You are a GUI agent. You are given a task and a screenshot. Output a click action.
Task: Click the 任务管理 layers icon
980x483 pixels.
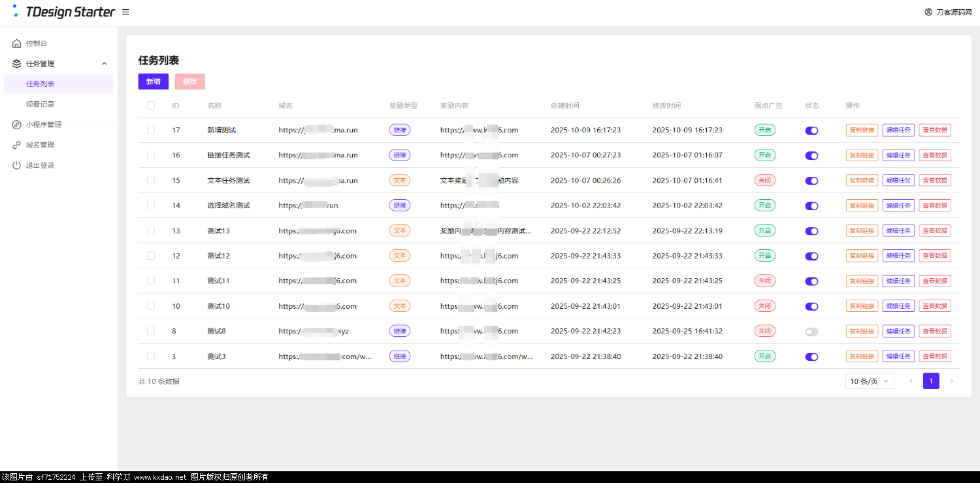click(x=17, y=63)
